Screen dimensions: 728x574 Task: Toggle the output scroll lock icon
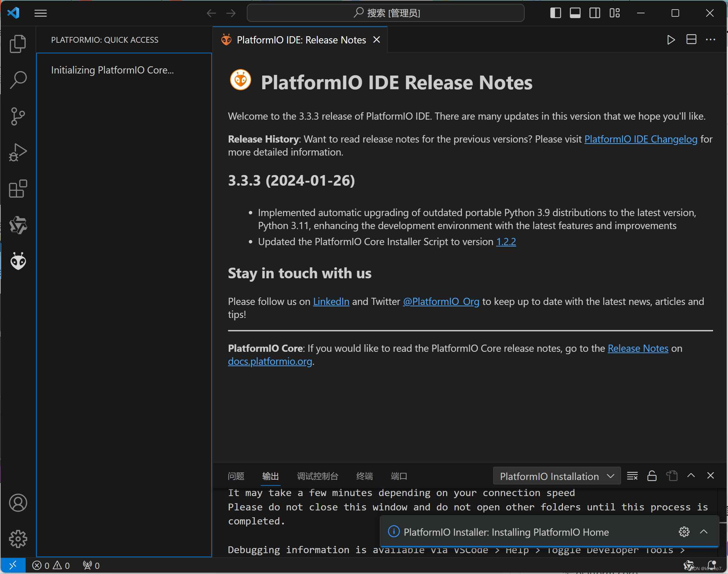coord(652,476)
